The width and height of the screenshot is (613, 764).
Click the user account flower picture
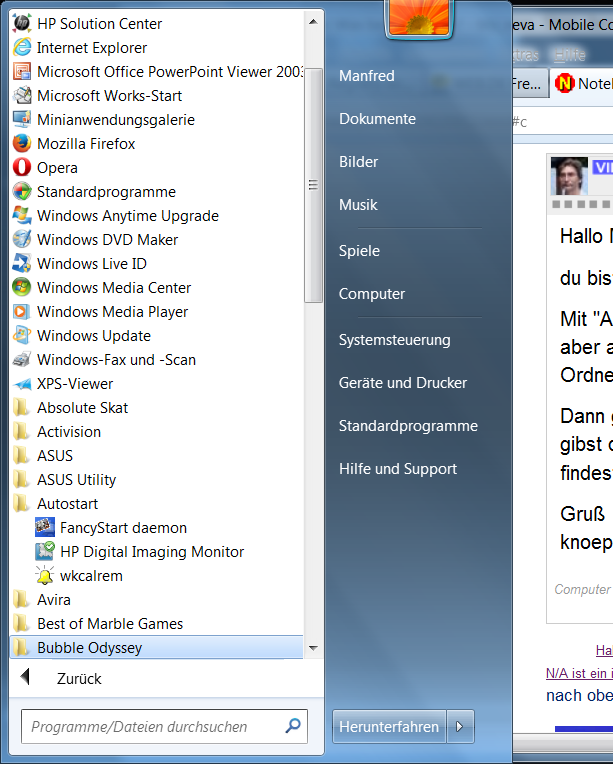[x=419, y=17]
